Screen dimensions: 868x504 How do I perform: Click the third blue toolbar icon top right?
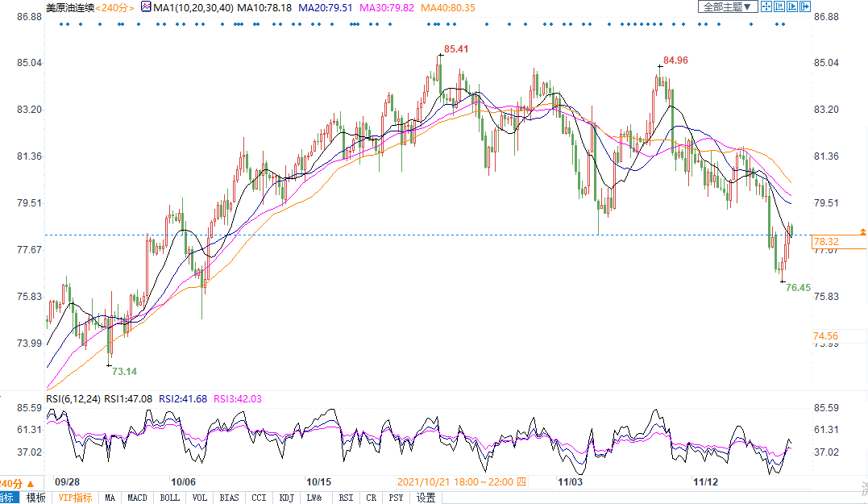[x=791, y=6]
